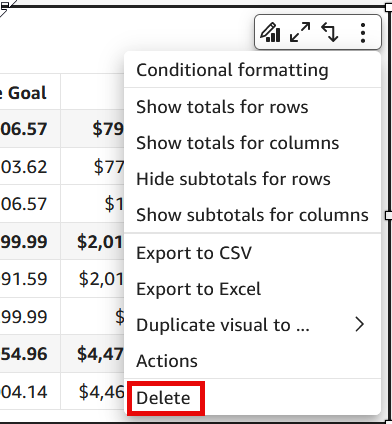Maximize the visual with the expand arrows icon
Screen dimensions: 392x424
(300, 32)
